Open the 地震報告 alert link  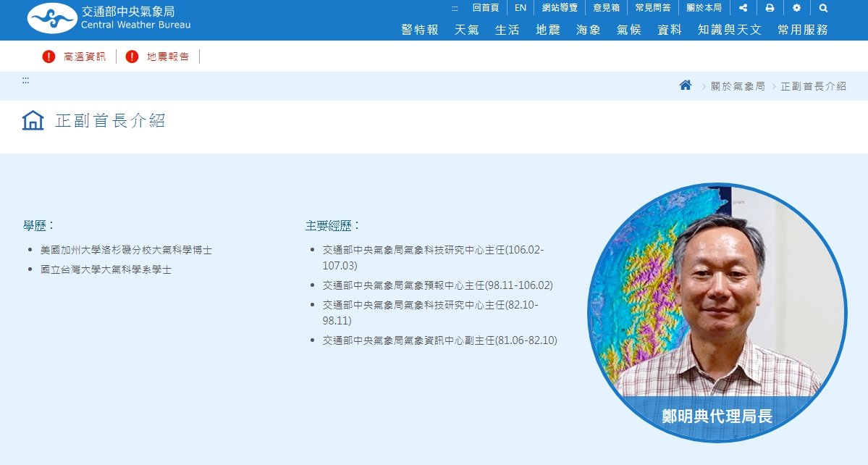[x=168, y=56]
